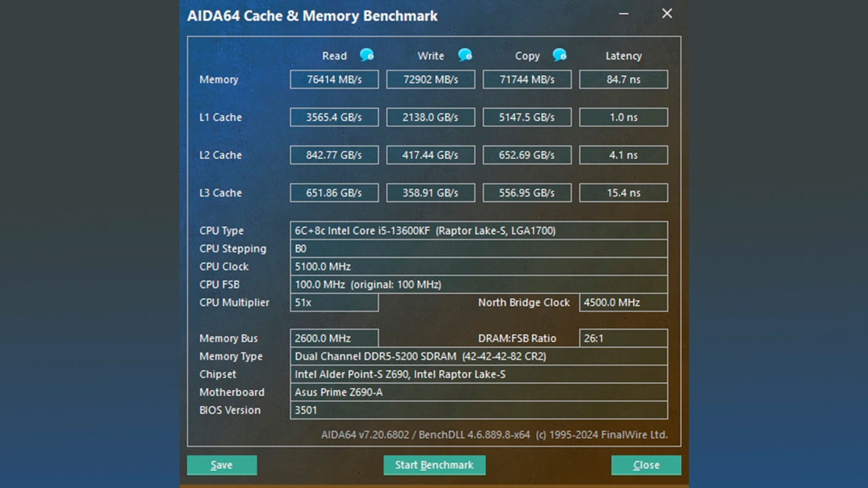This screenshot has height=488, width=868.
Task: Click the Motherboard label
Action: [232, 392]
